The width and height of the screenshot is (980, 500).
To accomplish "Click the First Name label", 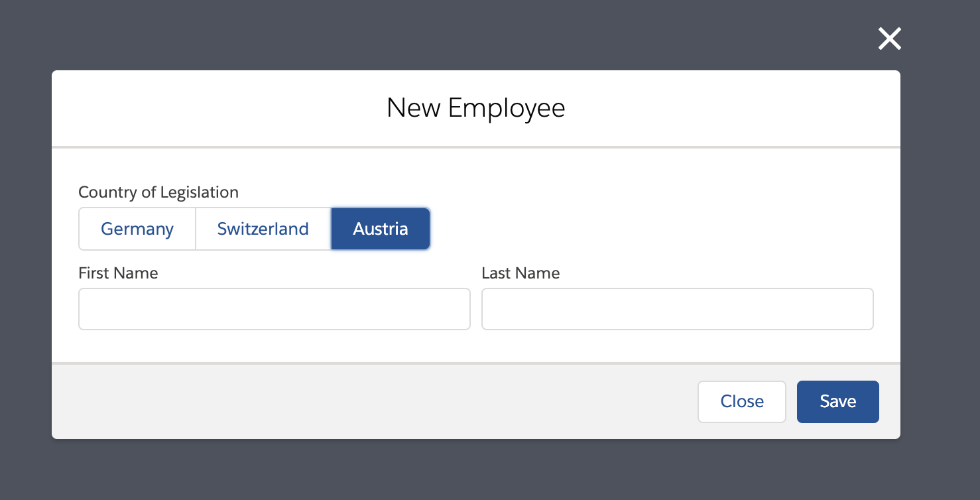I will pos(118,273).
